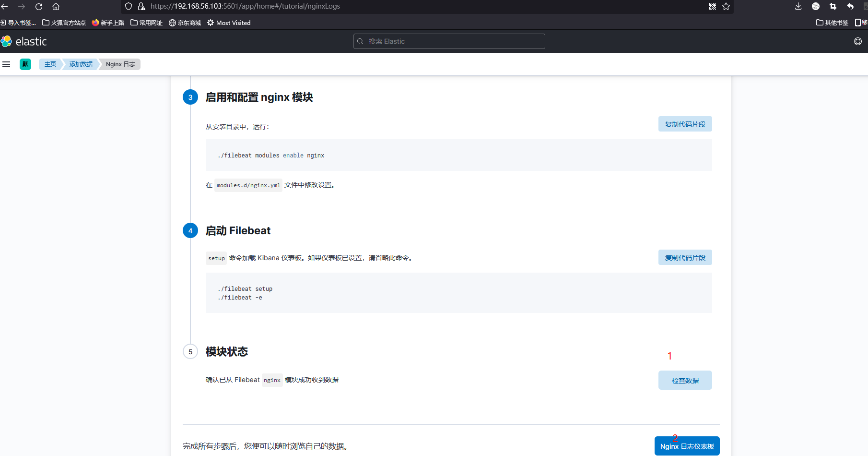Open the Nginx 日志仪表板 button

687,446
